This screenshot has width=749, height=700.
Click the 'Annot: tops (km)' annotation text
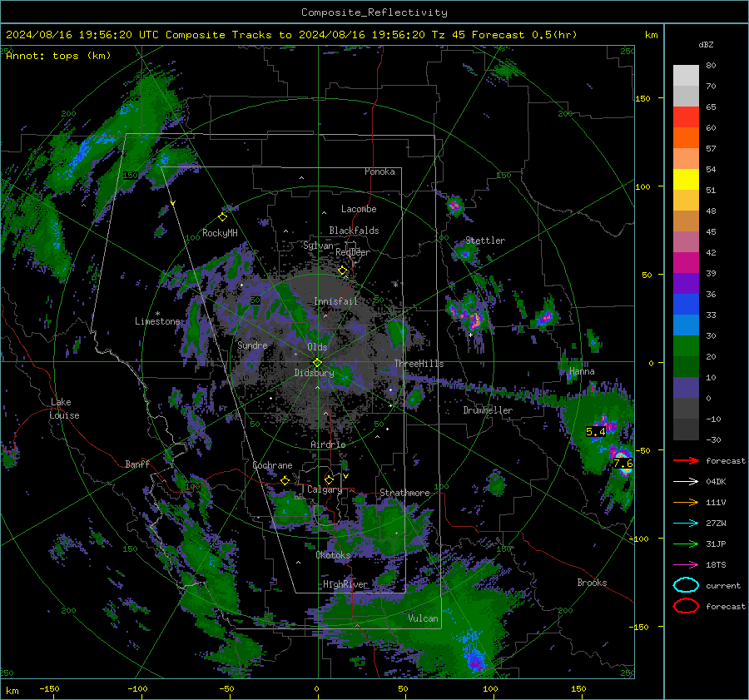click(x=58, y=56)
